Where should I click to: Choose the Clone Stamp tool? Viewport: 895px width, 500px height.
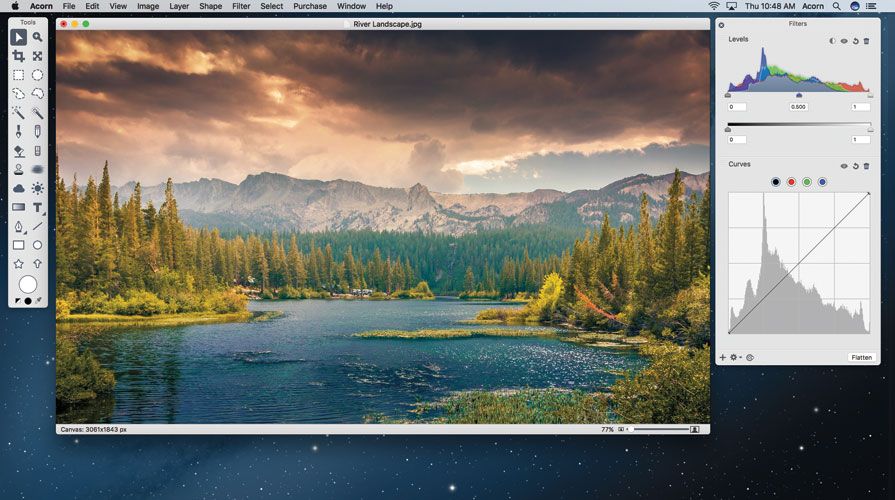[18, 170]
